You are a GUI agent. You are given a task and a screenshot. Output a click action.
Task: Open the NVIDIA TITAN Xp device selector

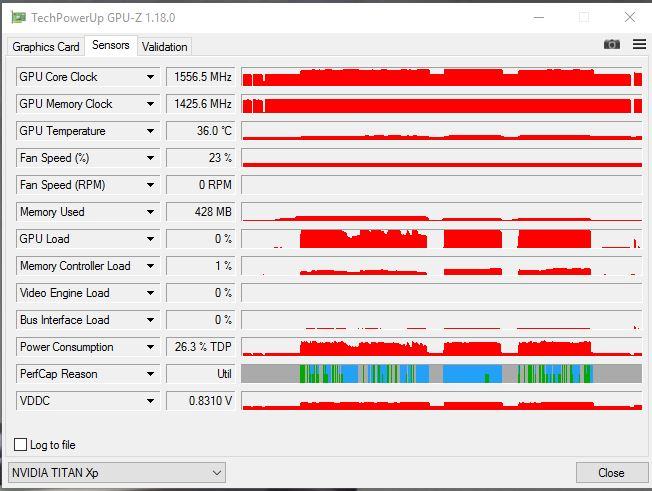coord(117,473)
